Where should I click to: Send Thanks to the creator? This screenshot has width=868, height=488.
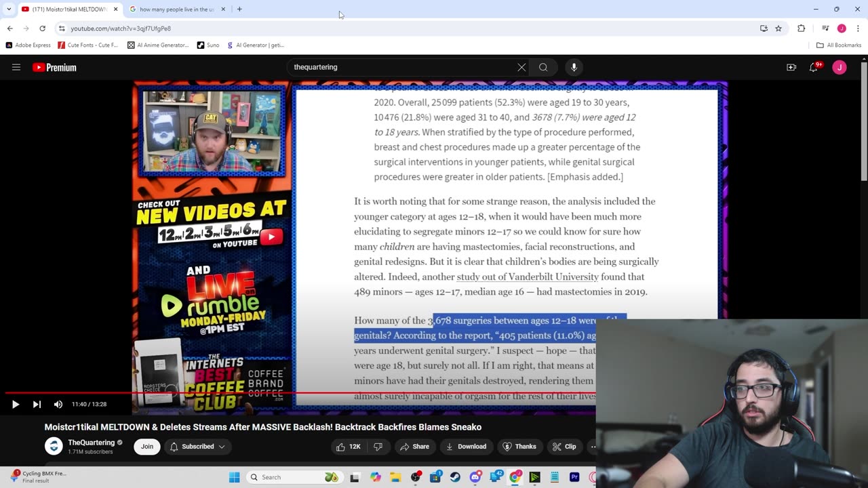tap(519, 447)
